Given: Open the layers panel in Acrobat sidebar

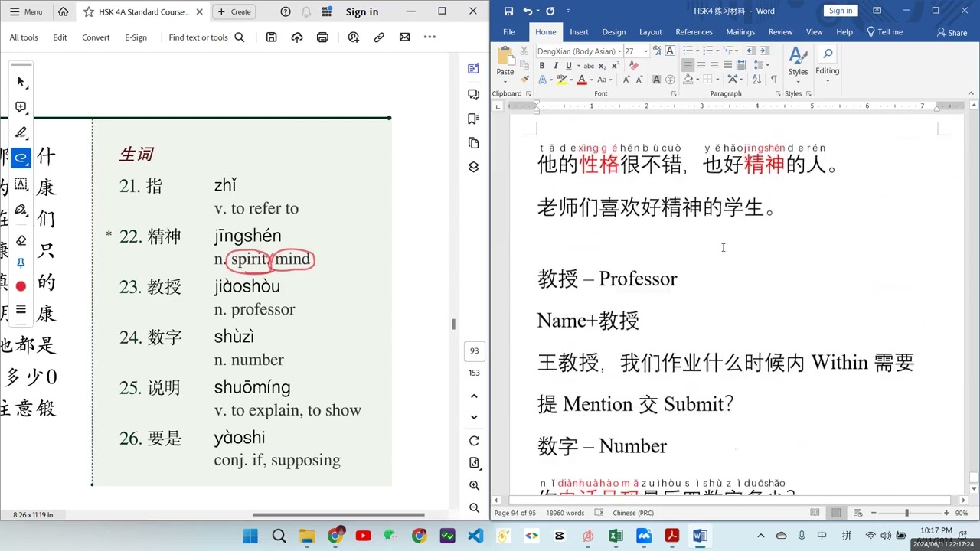Looking at the screenshot, I should point(473,167).
